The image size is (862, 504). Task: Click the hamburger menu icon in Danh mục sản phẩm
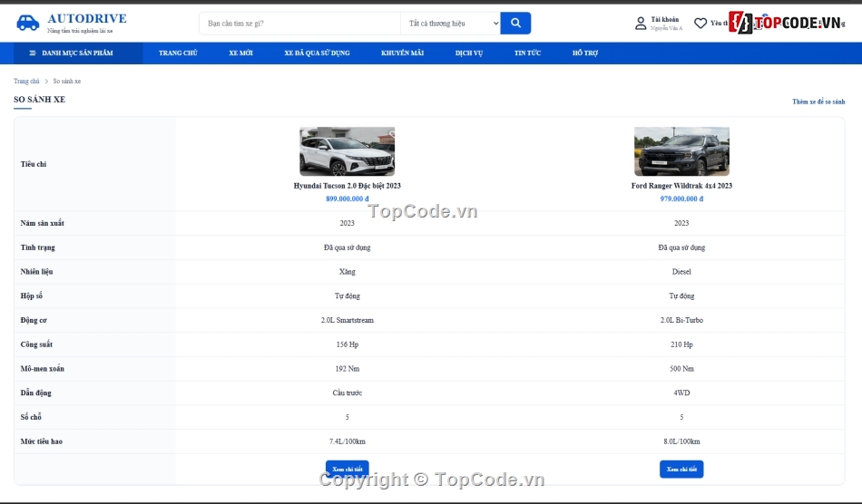coord(33,53)
